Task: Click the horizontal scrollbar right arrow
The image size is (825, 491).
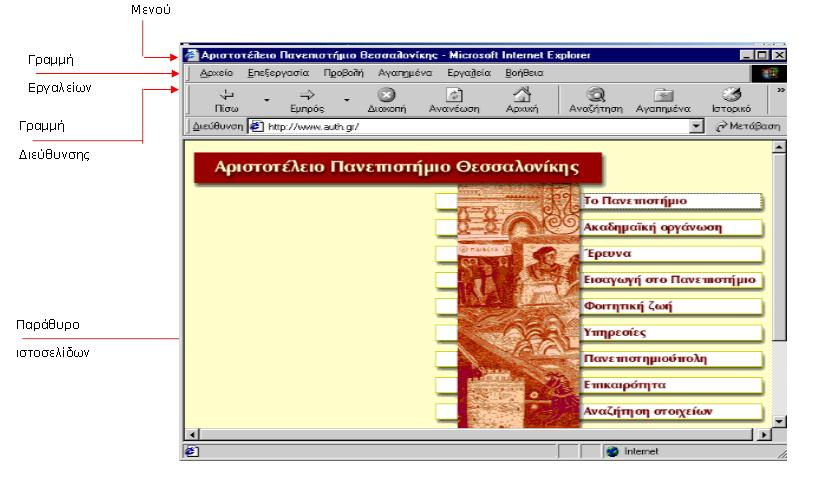Action: tap(763, 435)
